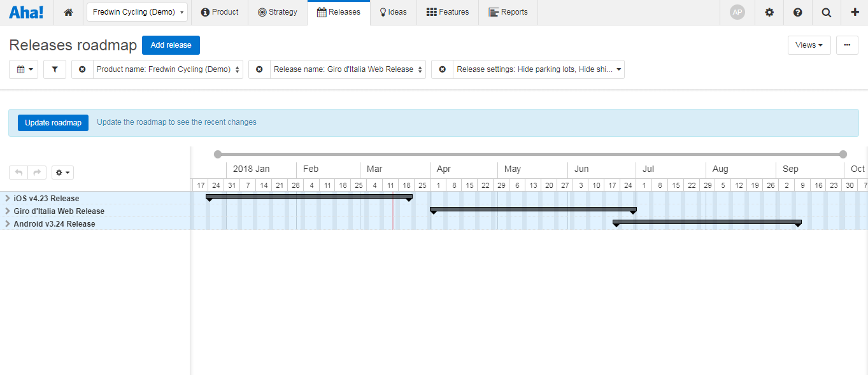This screenshot has height=375, width=868.
Task: Remove the Release name filter
Action: click(259, 69)
